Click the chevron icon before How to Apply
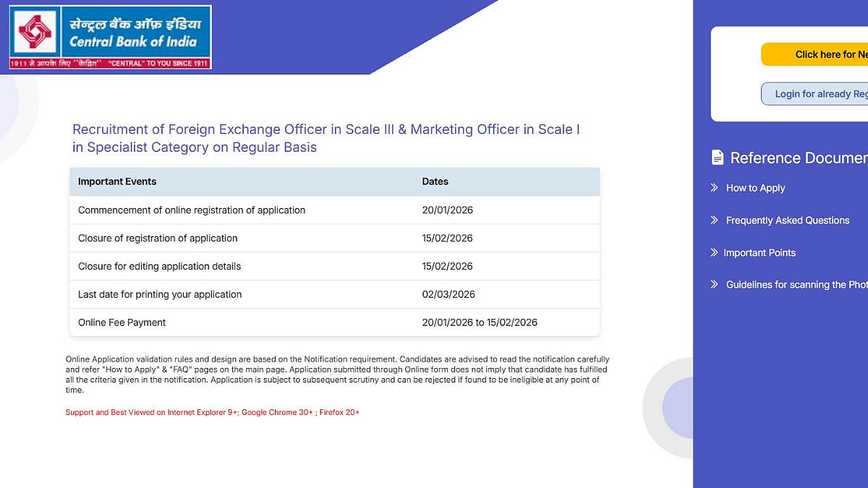This screenshot has width=868, height=488. click(715, 188)
